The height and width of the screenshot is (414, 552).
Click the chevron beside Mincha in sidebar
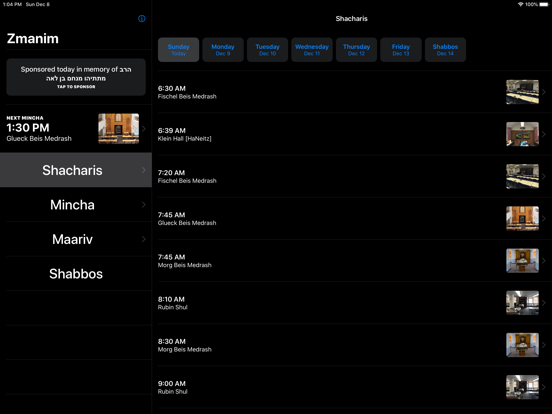tap(144, 205)
